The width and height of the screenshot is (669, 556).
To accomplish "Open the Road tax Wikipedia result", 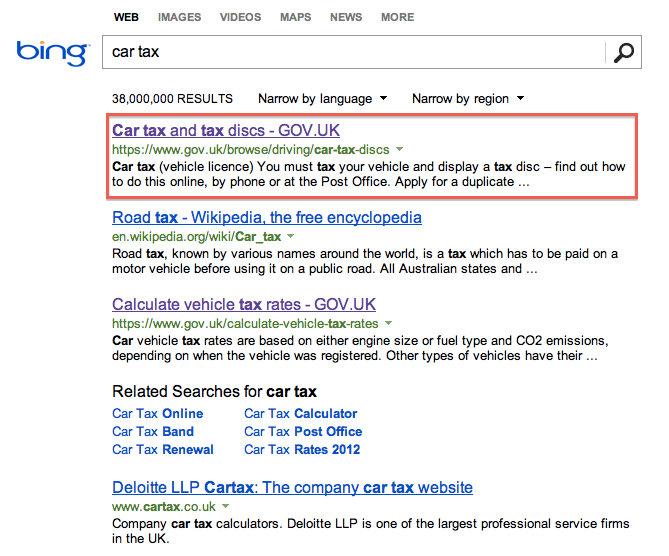I will pos(267,217).
